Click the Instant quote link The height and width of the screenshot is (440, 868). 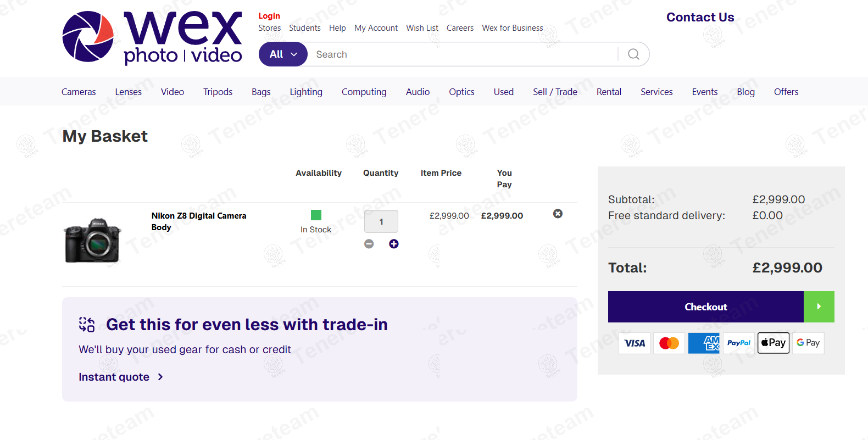pos(121,377)
